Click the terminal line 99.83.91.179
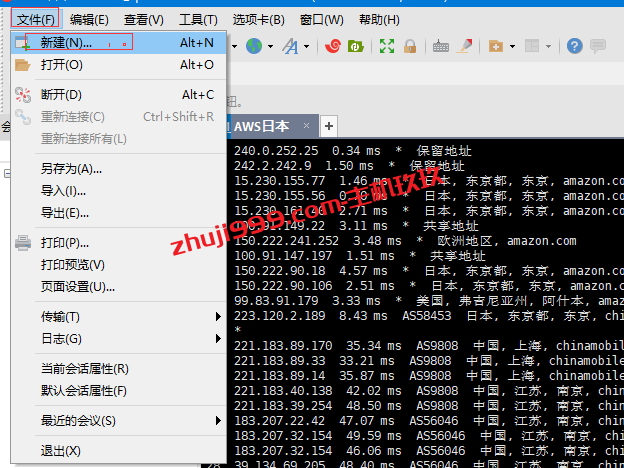This screenshot has height=468, width=624. coord(429,301)
